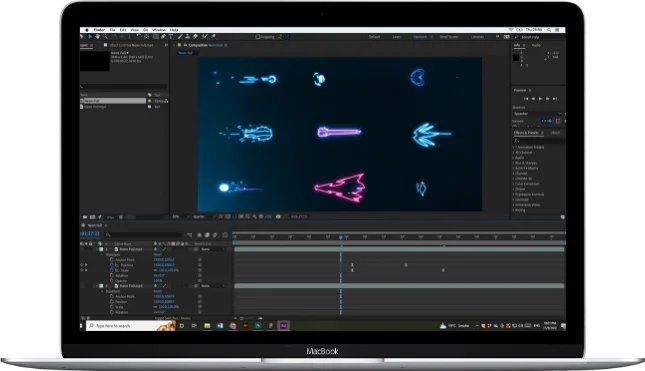The height and width of the screenshot is (371, 645).
Task: Collapse the Transform group of layer 1
Action: pos(102,255)
